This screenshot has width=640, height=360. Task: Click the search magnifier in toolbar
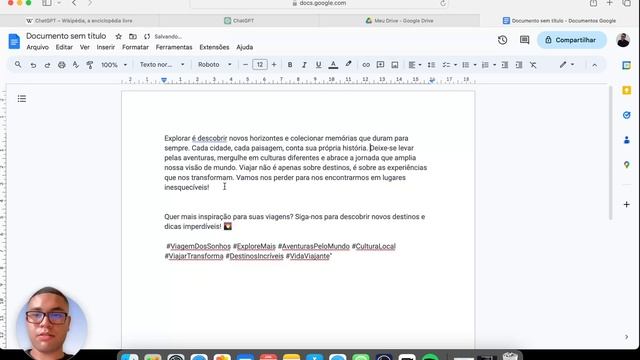point(18,64)
